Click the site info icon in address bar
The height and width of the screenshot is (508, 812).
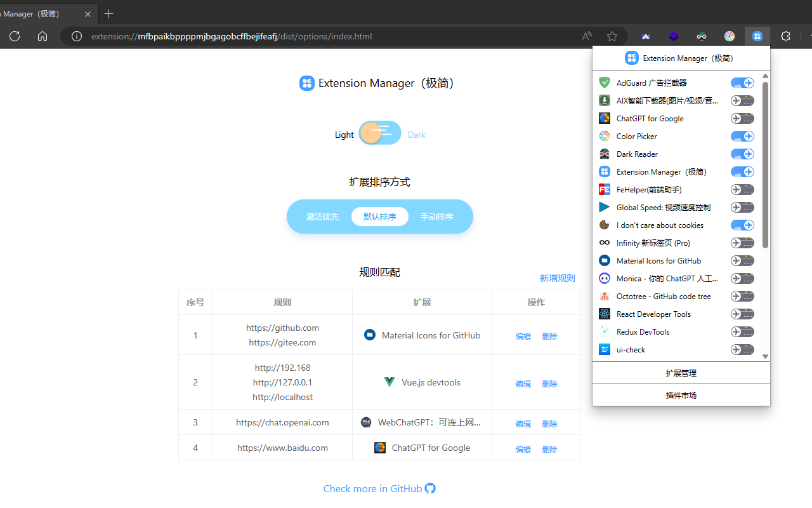point(77,36)
